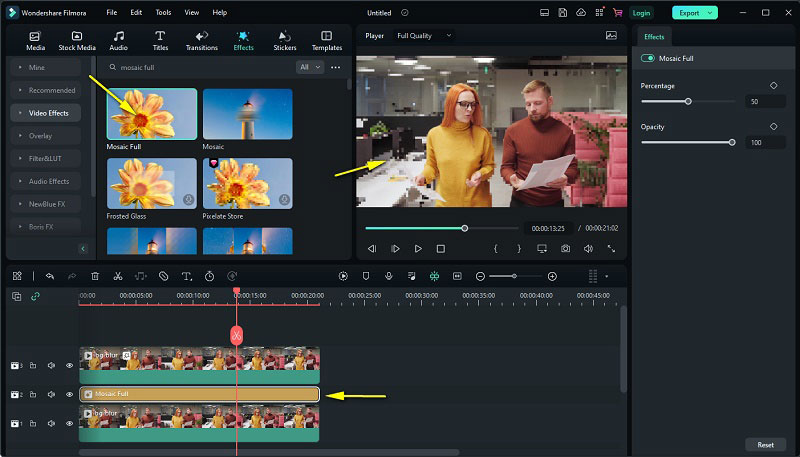Expand the Overlay category

45,136
